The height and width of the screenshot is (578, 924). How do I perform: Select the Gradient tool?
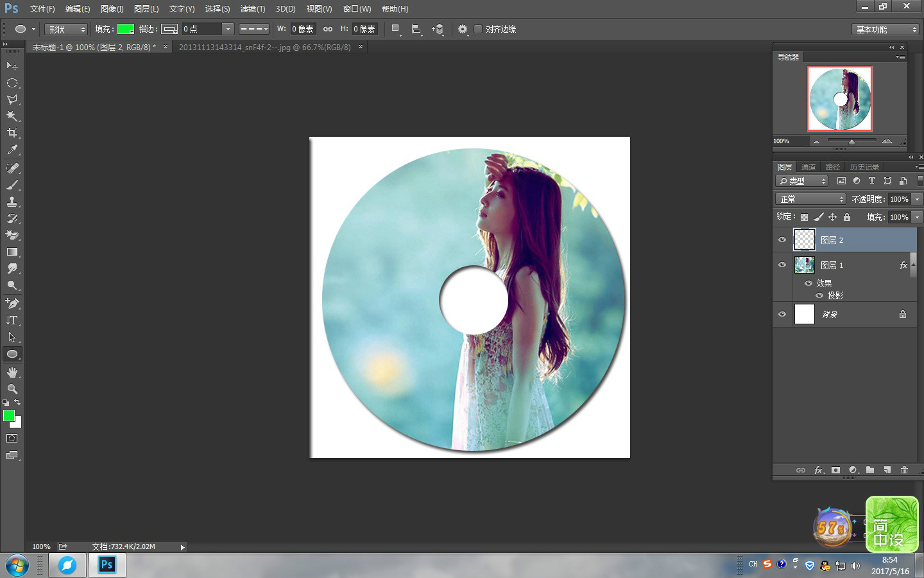click(12, 252)
